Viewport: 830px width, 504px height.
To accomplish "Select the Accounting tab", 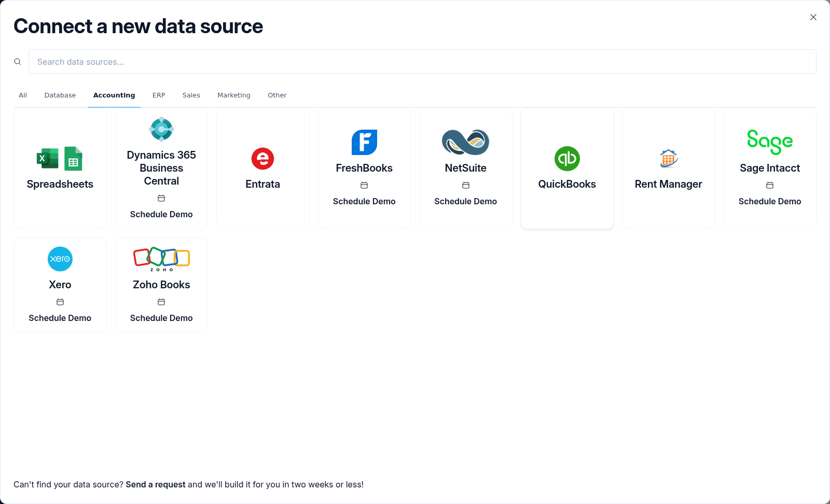I will 114,95.
